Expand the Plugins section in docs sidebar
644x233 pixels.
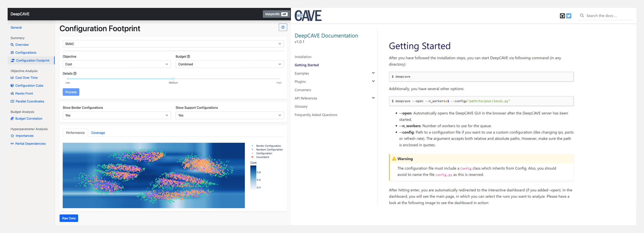[x=373, y=81]
